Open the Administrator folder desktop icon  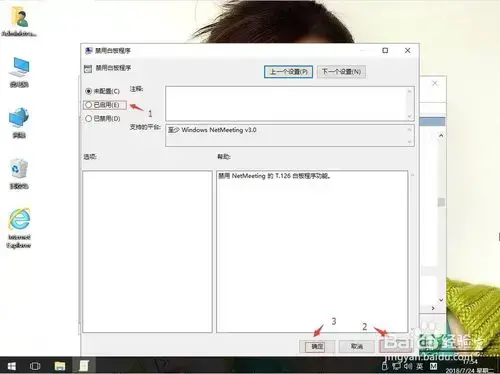[x=19, y=22]
